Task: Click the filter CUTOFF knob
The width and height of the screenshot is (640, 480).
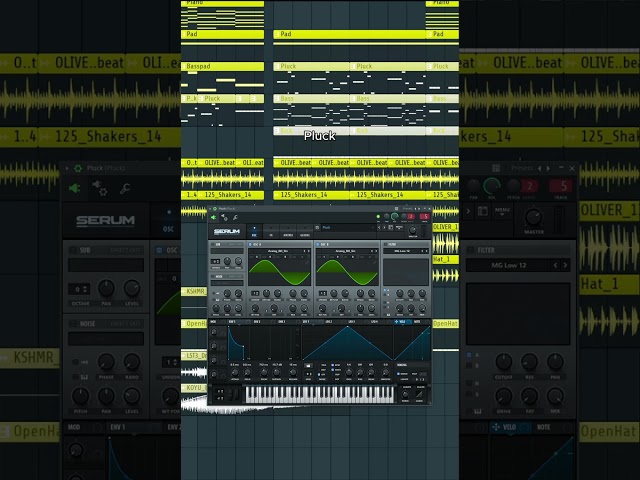Action: click(400, 293)
